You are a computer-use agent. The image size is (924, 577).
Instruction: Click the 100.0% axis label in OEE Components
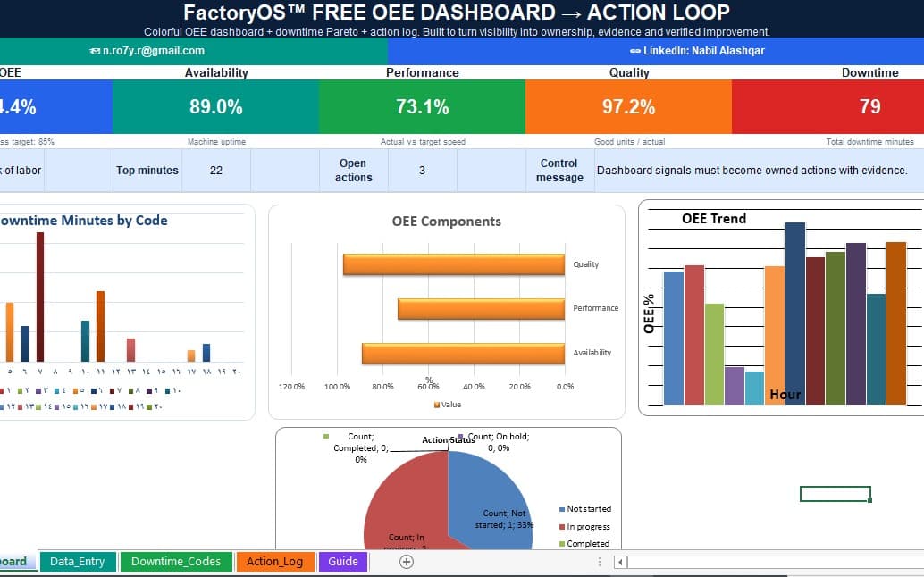coord(337,387)
